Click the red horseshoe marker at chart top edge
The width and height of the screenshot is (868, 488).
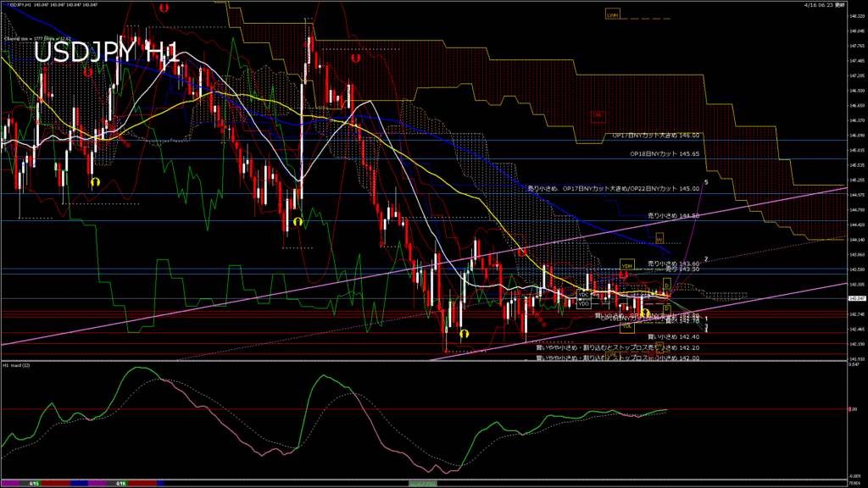click(162, 6)
